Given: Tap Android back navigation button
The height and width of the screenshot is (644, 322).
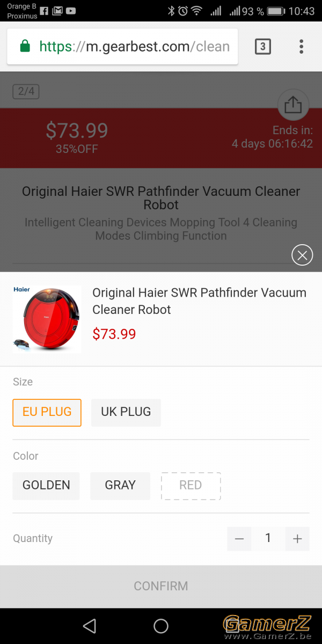Looking at the screenshot, I should click(90, 626).
